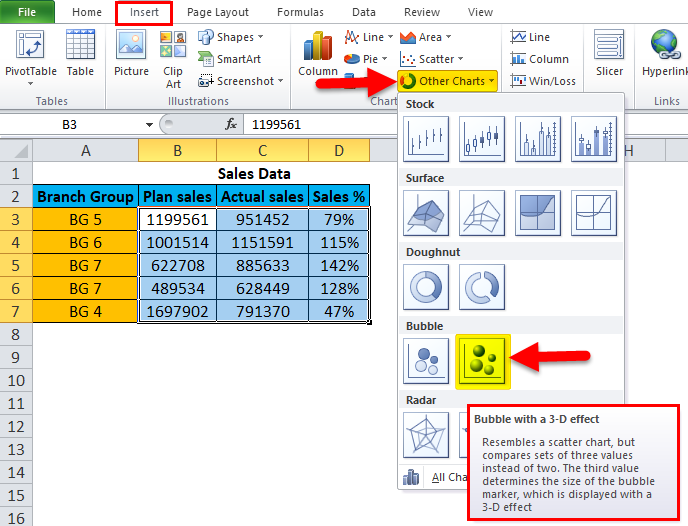
Task: Choose the High-Low-Close stock chart
Action: pyautogui.click(x=426, y=139)
